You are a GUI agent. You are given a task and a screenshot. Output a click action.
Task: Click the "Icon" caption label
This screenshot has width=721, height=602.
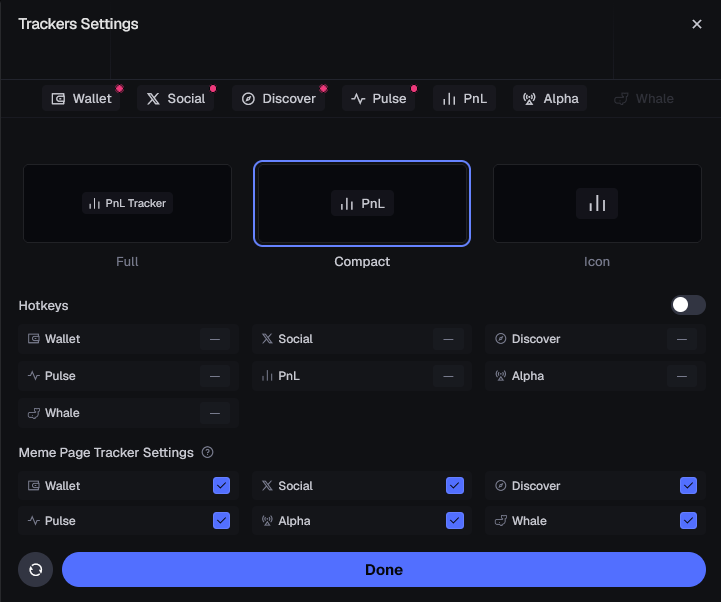click(597, 262)
